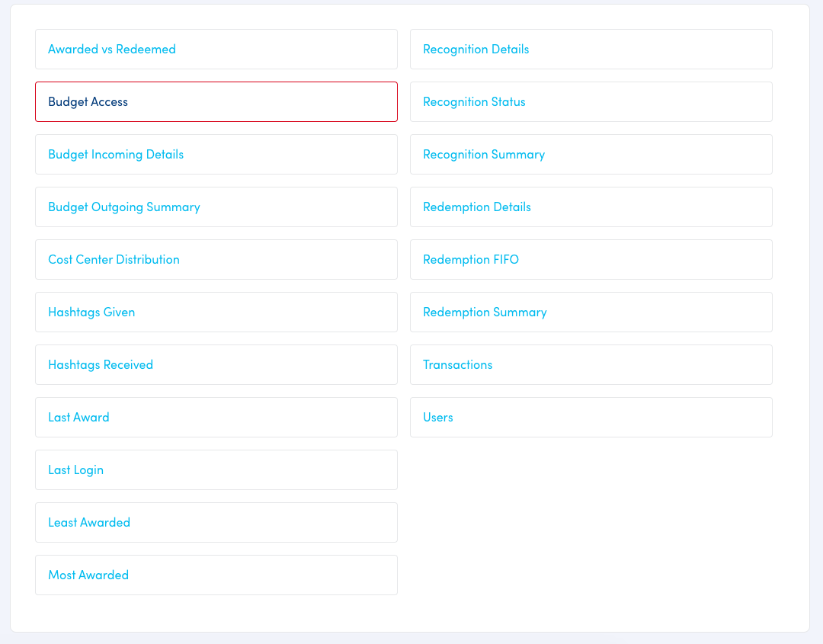
Task: Open the Last Login report
Action: 76,470
